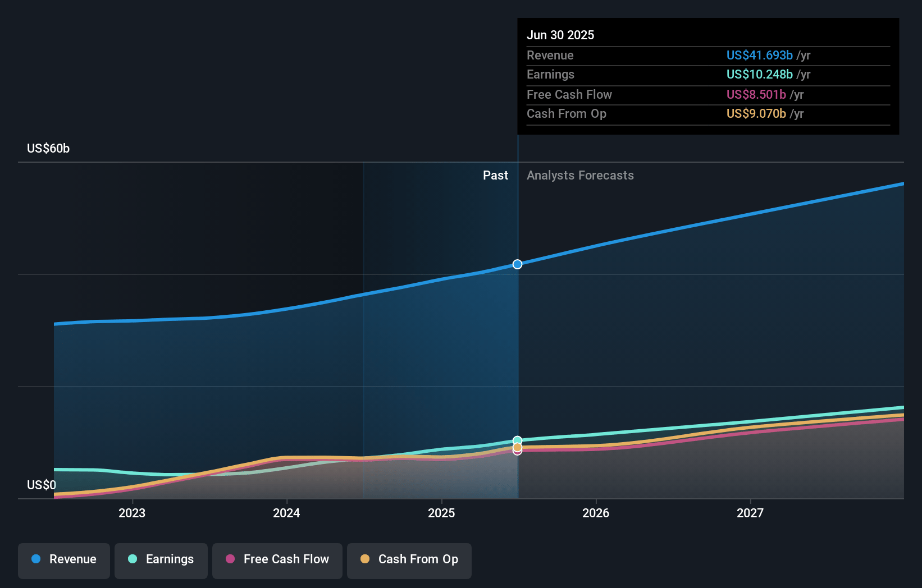Click the Earnings row label in tooltip
This screenshot has width=922, height=588.
coord(550,75)
